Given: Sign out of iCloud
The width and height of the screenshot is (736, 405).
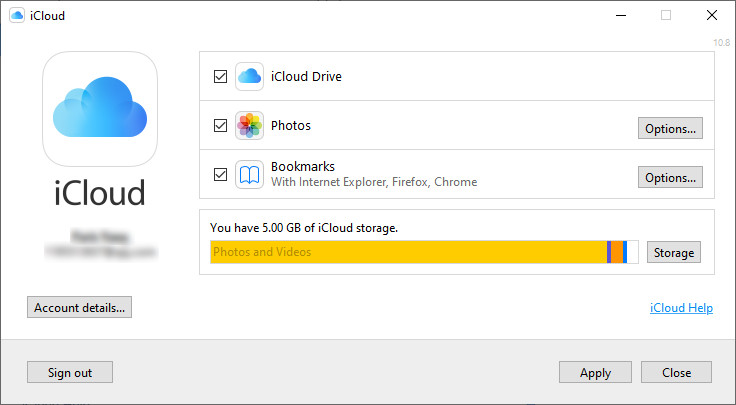Looking at the screenshot, I should click(x=70, y=372).
